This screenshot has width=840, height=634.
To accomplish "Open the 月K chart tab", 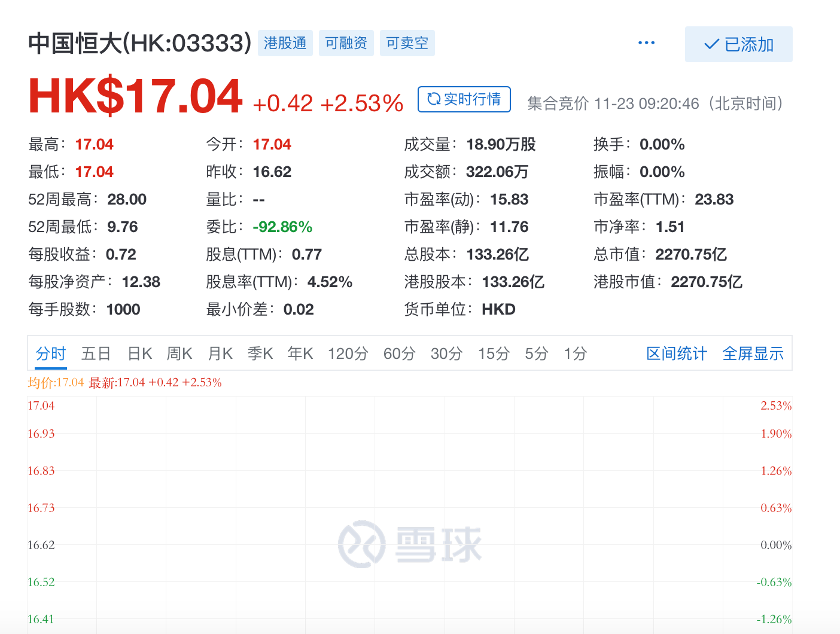I will pyautogui.click(x=220, y=353).
